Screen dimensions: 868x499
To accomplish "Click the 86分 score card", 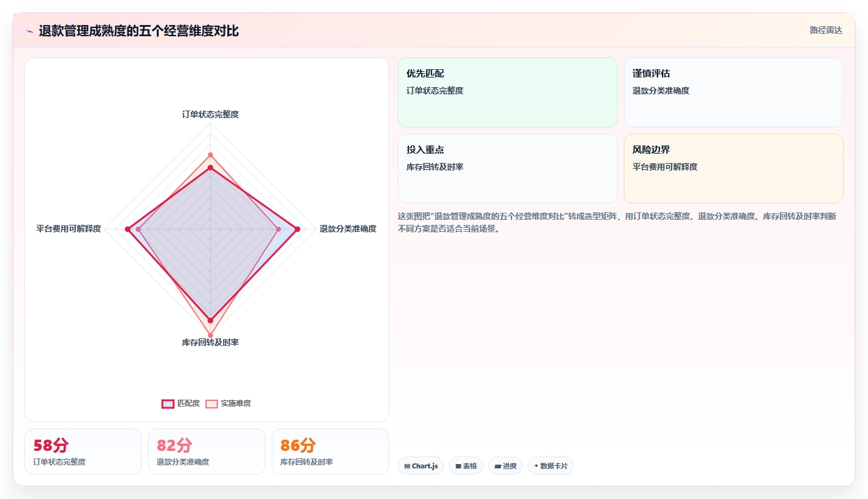I will (330, 452).
